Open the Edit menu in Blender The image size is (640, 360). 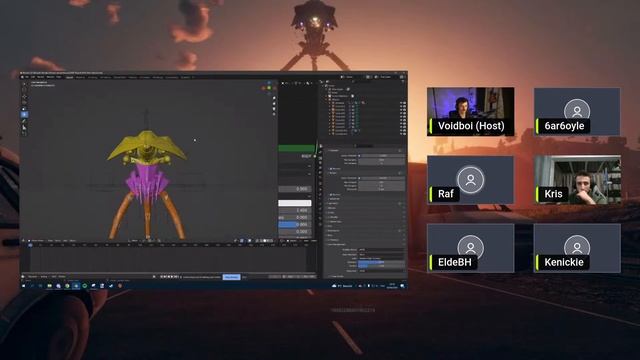coord(33,77)
